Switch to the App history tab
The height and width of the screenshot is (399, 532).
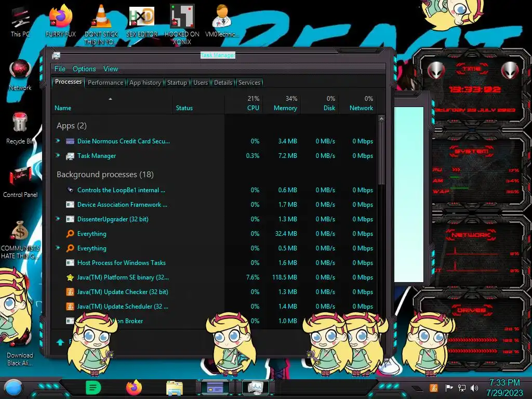coord(145,83)
